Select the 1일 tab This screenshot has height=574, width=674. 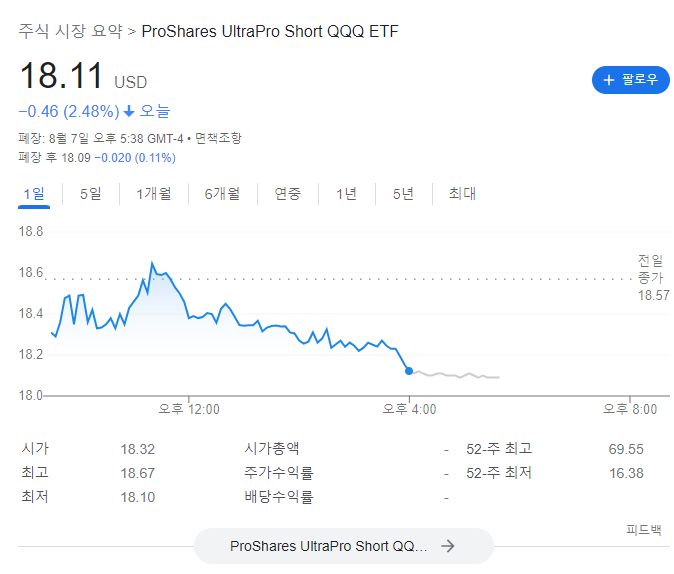point(34,194)
